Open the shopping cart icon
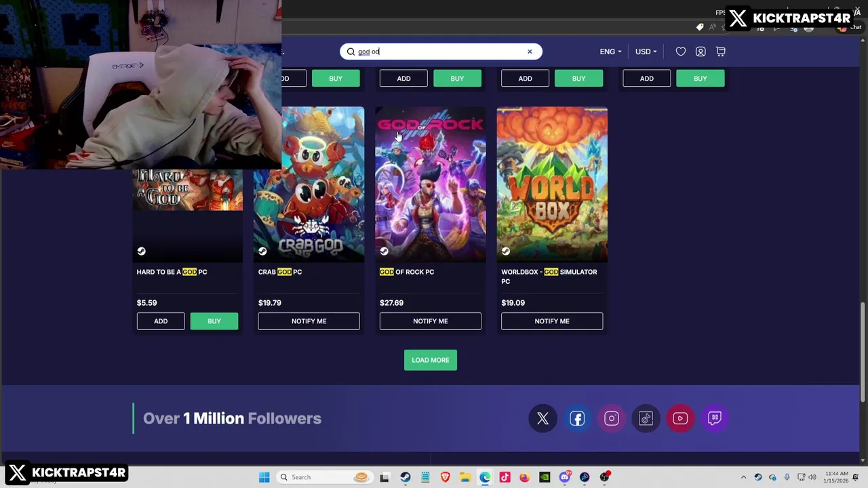Screen dimensions: 868x488 pyautogui.click(x=721, y=52)
